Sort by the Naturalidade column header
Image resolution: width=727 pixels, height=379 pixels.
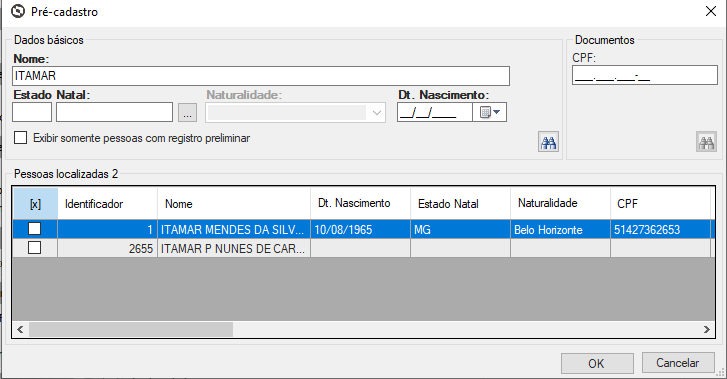(x=560, y=204)
